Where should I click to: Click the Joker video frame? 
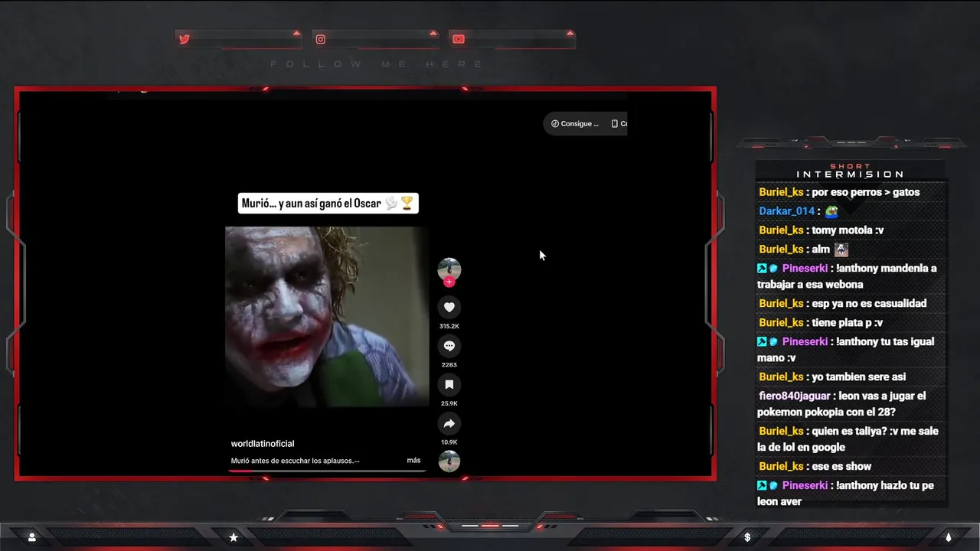click(x=327, y=316)
